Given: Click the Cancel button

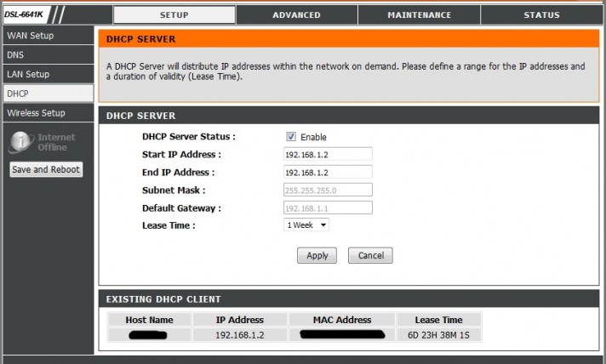Looking at the screenshot, I should 370,255.
